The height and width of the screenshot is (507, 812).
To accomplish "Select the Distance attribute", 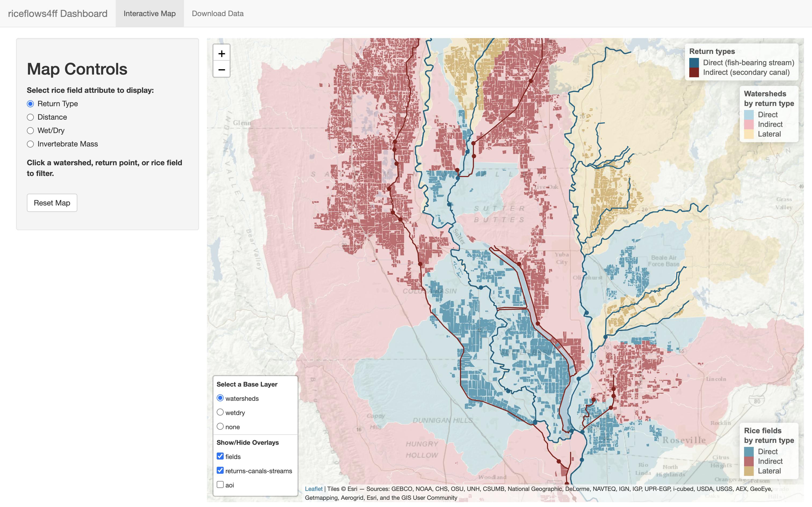I will pyautogui.click(x=31, y=117).
